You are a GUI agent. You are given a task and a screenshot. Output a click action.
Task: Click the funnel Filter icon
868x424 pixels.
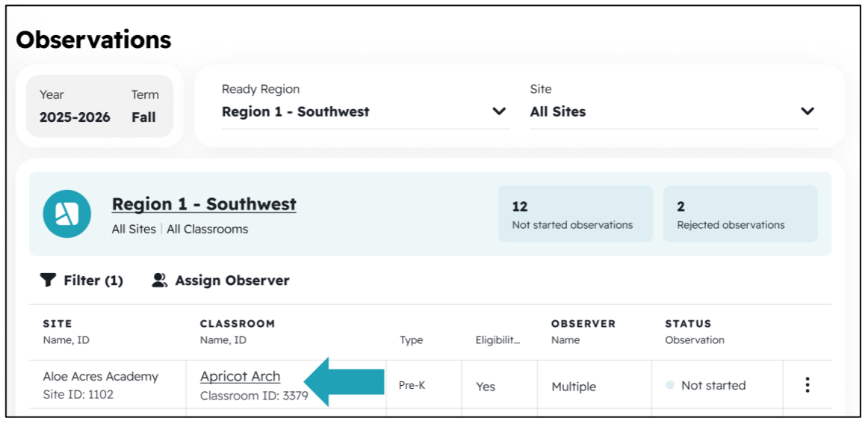click(49, 280)
